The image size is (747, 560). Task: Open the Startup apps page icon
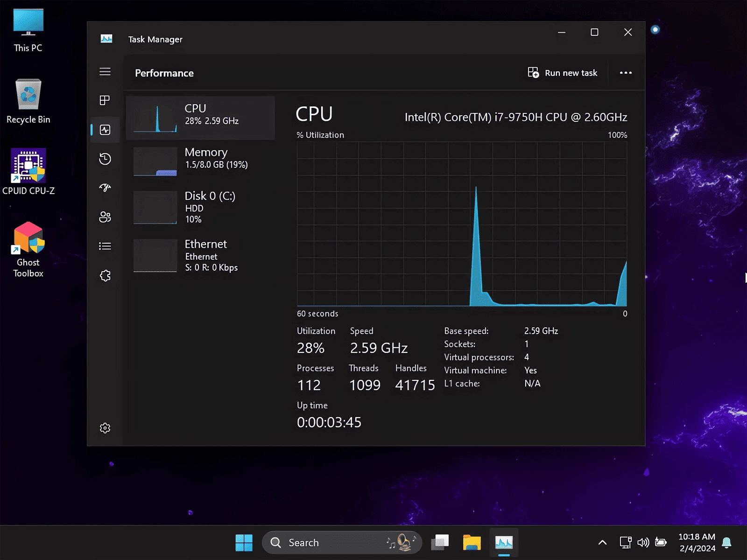click(105, 188)
